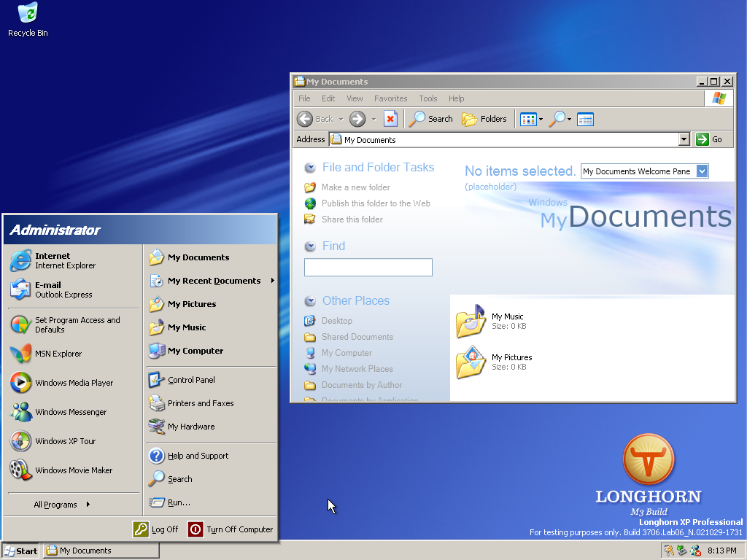Open the My Music folder icon
This screenshot has width=747, height=560.
[471, 322]
